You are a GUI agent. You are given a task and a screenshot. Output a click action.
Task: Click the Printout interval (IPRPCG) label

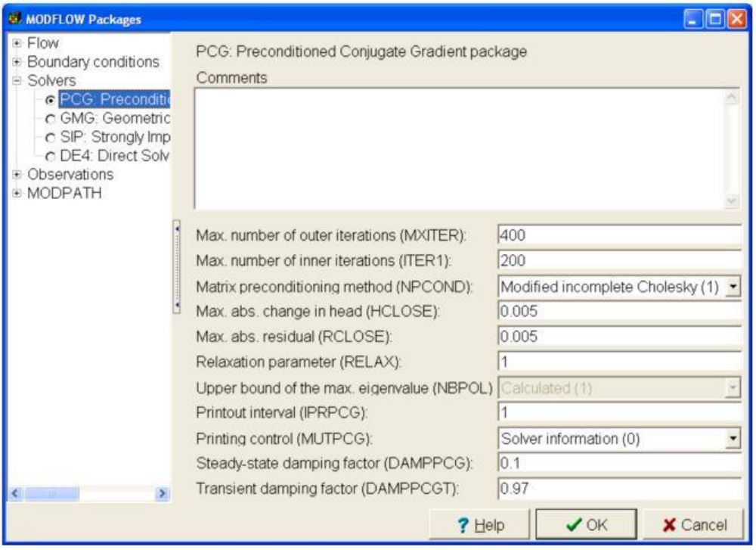coord(281,412)
